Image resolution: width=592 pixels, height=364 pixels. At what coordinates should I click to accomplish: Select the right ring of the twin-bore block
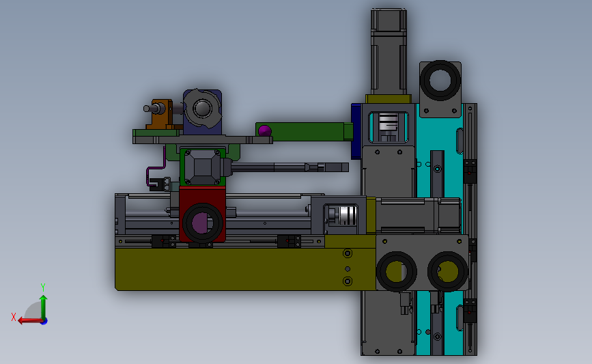[x=448, y=271]
